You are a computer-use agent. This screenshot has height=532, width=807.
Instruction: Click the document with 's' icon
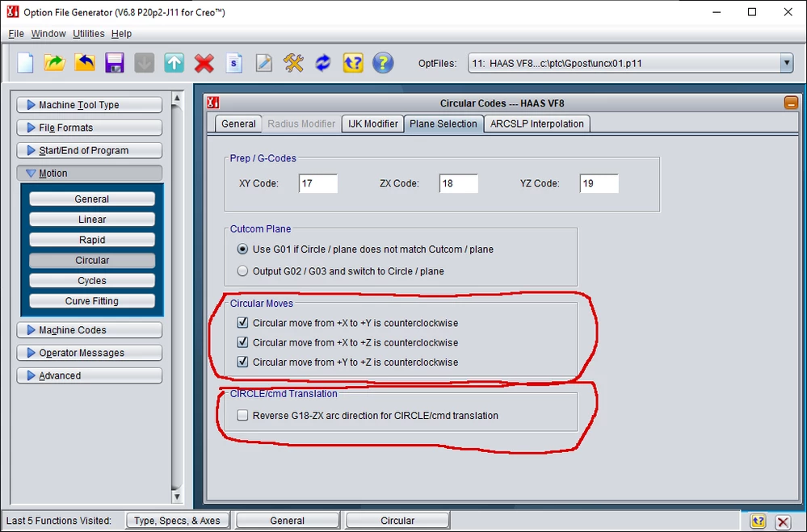click(234, 63)
